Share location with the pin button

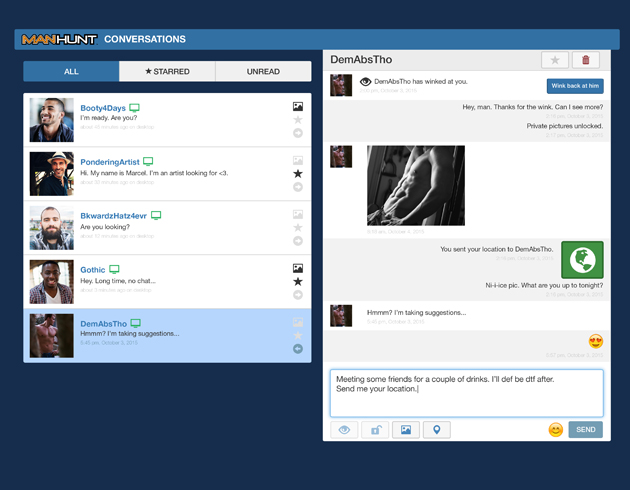(437, 430)
